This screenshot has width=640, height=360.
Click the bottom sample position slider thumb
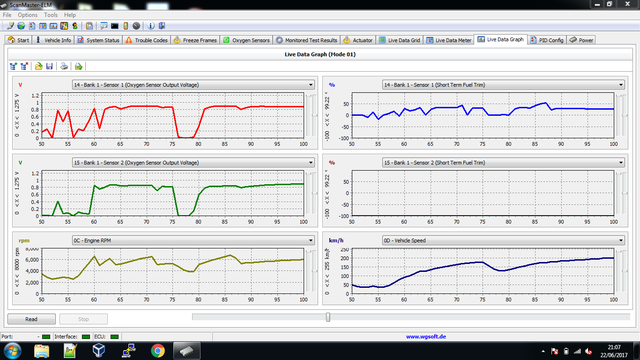[328, 317]
